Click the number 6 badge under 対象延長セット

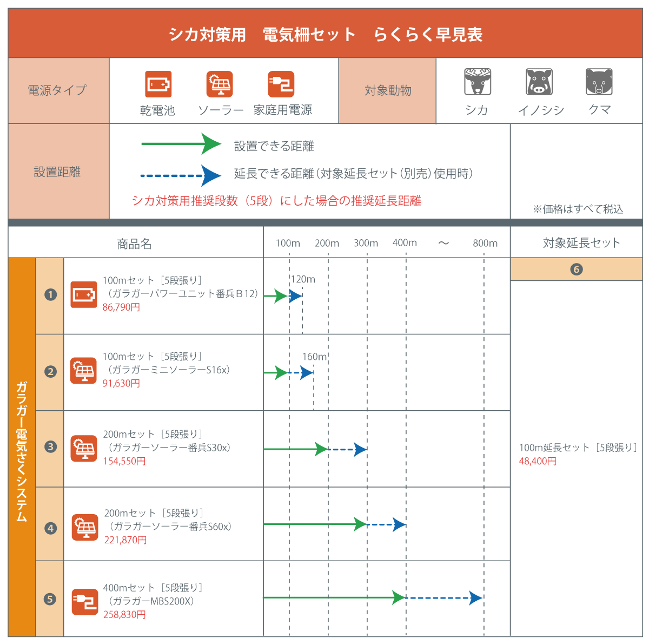(x=577, y=270)
